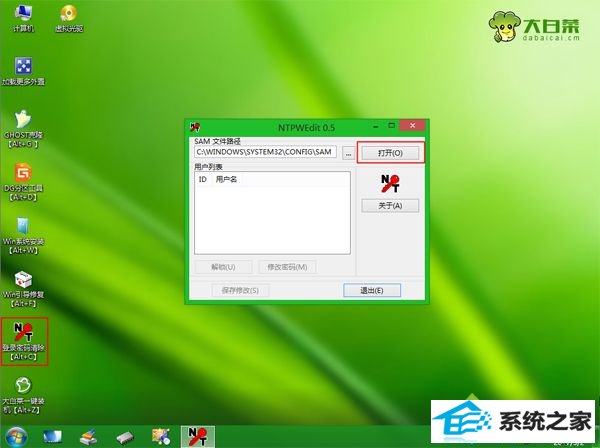Click the gray memory chip icon in the taskbar
This screenshot has width=600, height=448.
[125, 437]
